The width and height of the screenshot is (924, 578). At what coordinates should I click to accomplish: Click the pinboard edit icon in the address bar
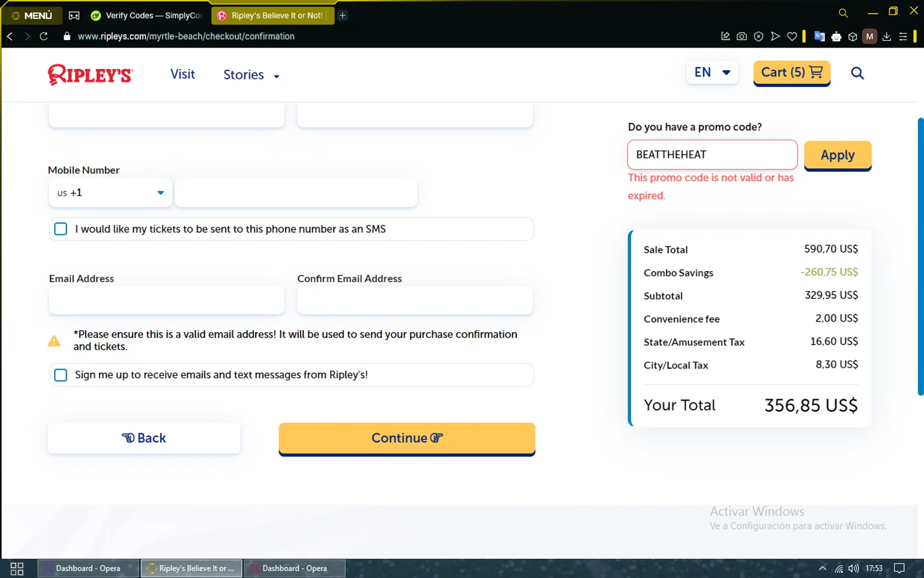tap(726, 36)
